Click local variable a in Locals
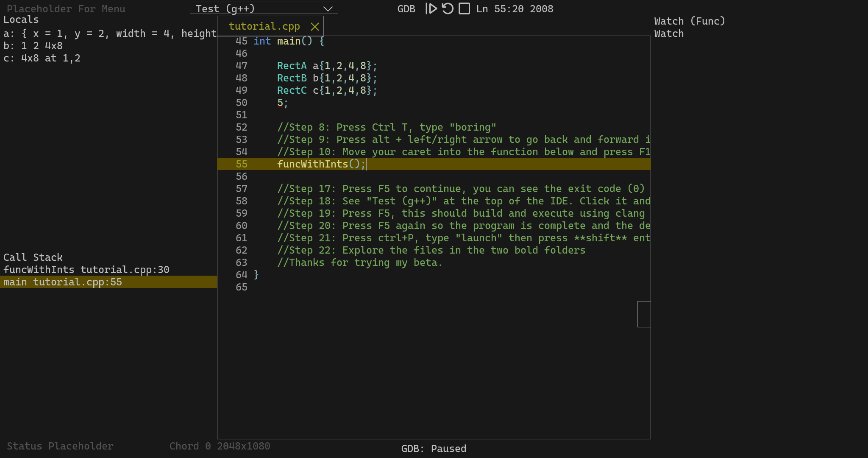Viewport: 868px width, 458px height. point(108,34)
